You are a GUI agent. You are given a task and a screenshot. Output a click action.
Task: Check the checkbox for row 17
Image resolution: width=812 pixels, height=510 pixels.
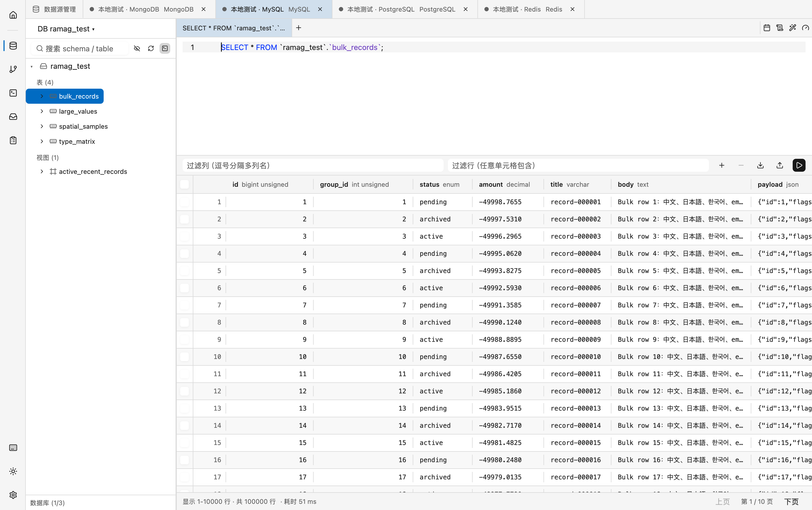coord(184,477)
